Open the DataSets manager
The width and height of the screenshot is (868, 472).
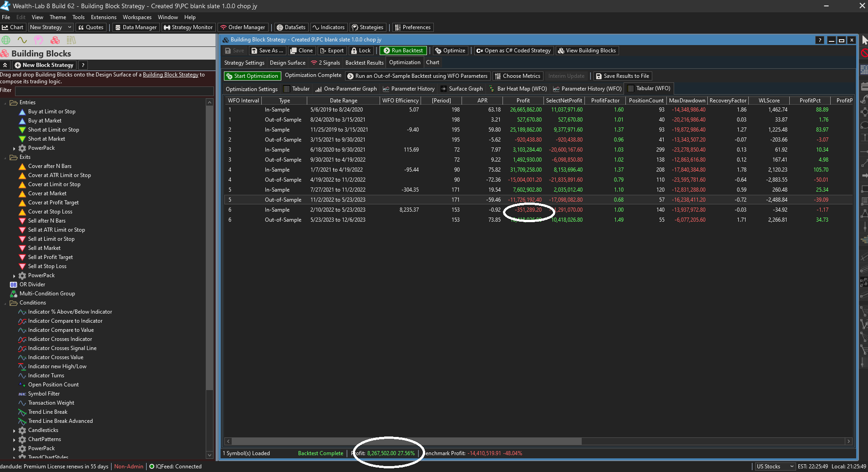click(291, 27)
